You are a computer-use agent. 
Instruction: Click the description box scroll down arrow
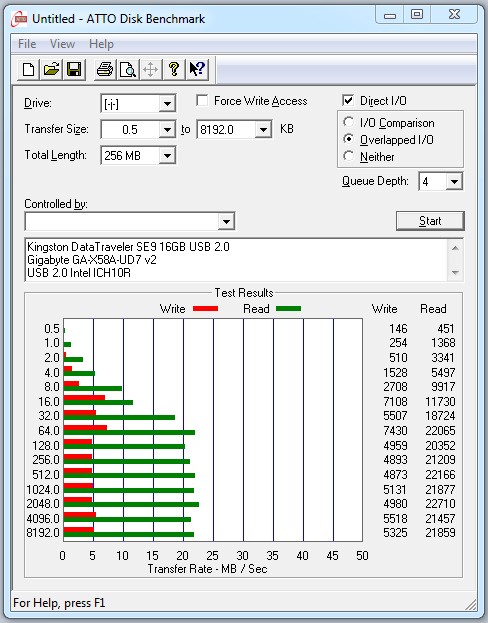[456, 273]
